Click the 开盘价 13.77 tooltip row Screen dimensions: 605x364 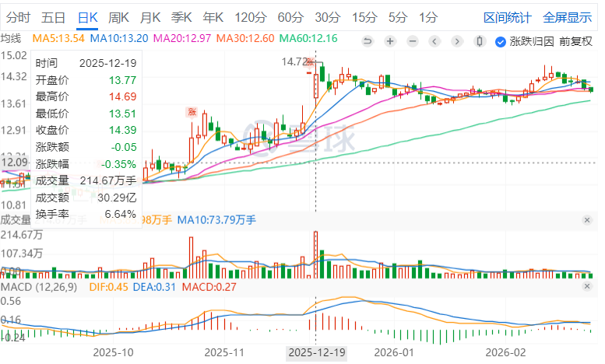click(x=86, y=80)
